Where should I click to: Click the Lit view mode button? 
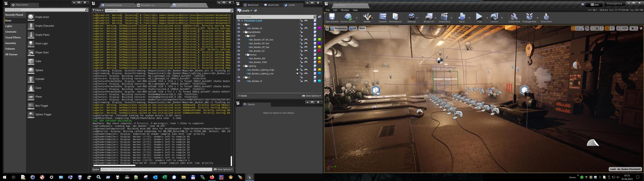click(x=353, y=28)
